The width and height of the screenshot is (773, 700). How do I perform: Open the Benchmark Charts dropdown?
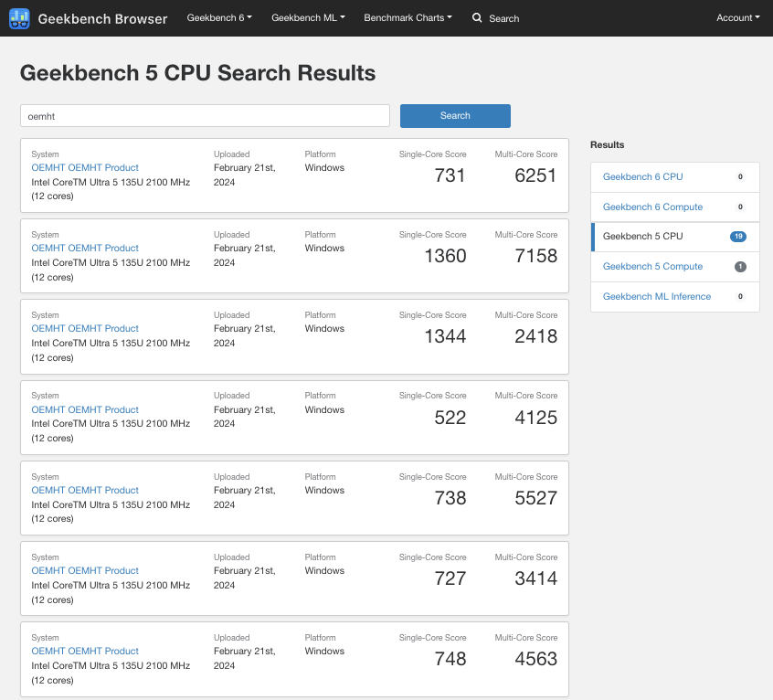[x=408, y=17]
